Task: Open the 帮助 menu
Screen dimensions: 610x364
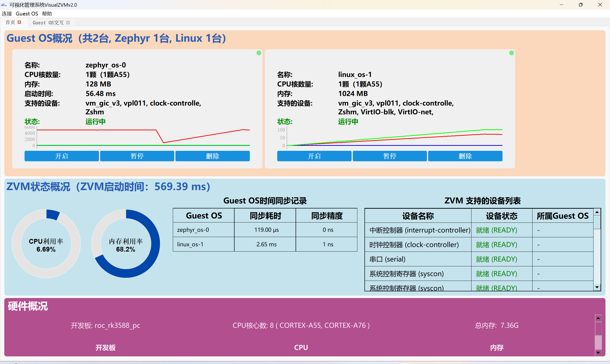Action: [47, 14]
